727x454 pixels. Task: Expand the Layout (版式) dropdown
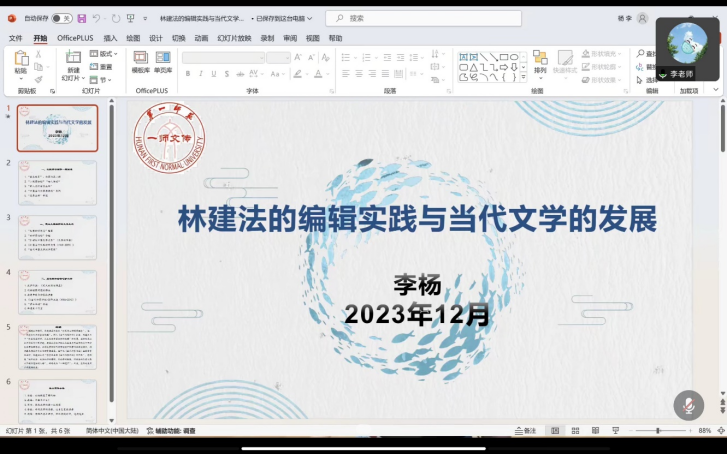104,54
